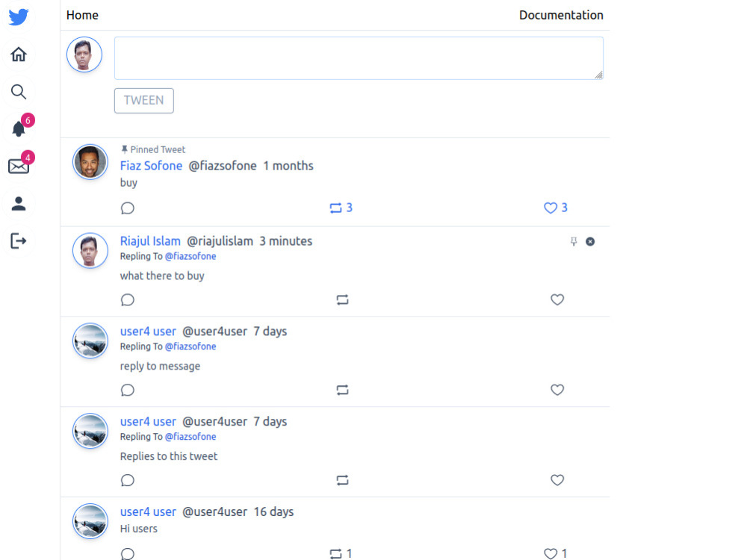
Task: Open search using the magnifier icon
Action: click(18, 91)
